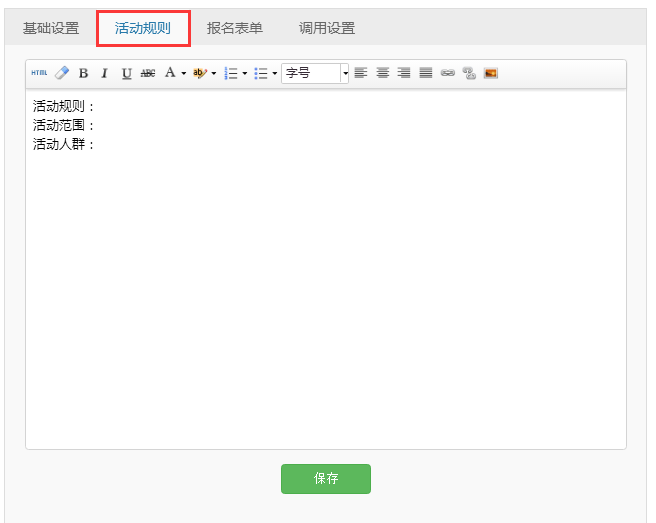This screenshot has height=523, width=656.
Task: Align text to the right
Action: tap(404, 73)
